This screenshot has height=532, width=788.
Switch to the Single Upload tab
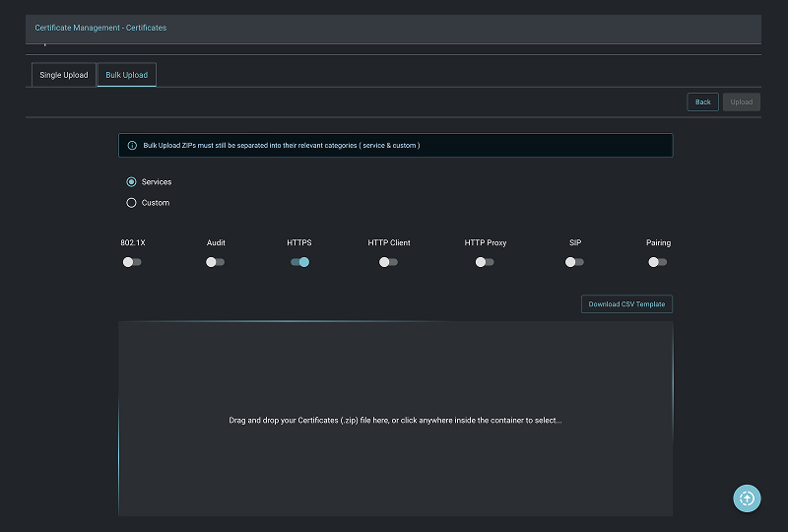[64, 75]
